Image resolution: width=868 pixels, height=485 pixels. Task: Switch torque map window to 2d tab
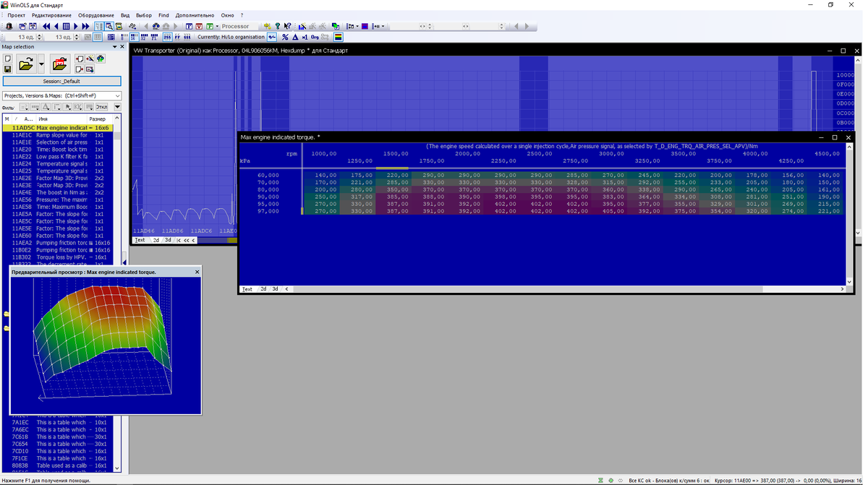pos(263,289)
